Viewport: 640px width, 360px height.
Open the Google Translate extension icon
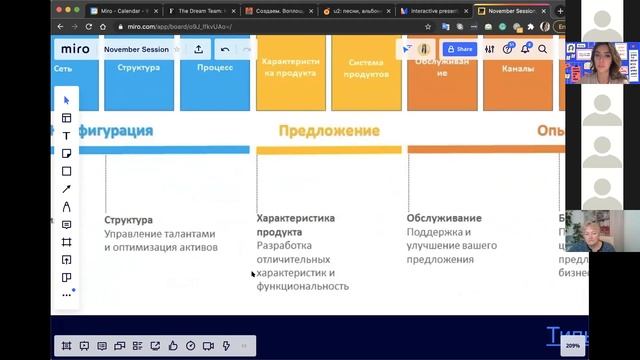point(445,27)
